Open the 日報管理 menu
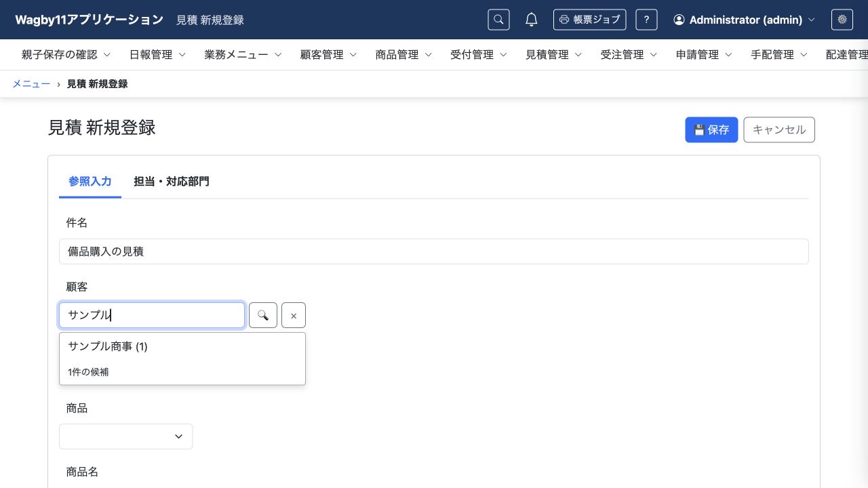 [x=157, y=55]
